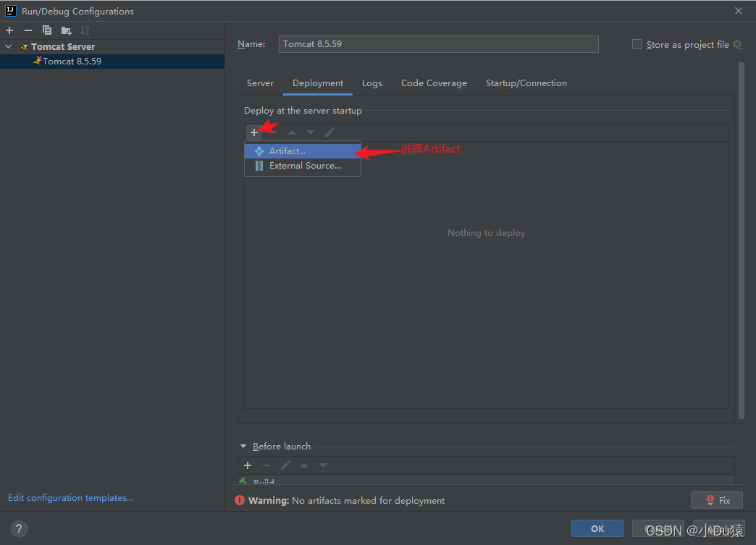
Task: Select the Tomcat Server group row
Action: [x=112, y=47]
